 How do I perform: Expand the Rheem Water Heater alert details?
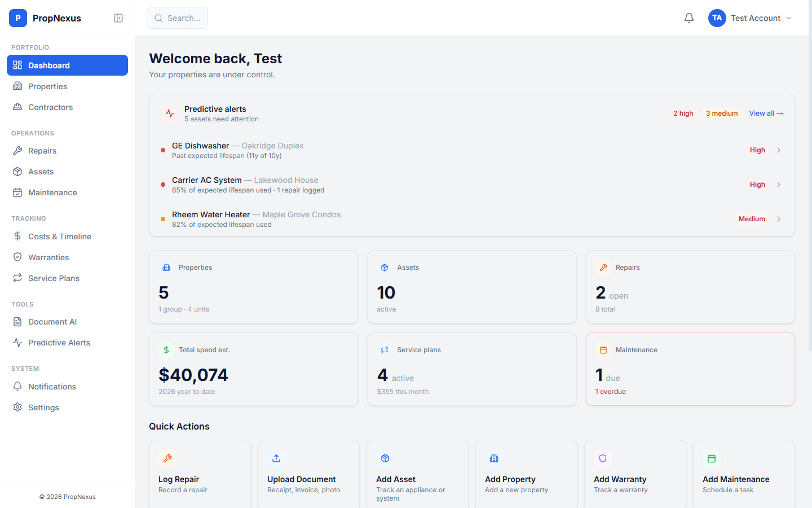click(x=779, y=219)
